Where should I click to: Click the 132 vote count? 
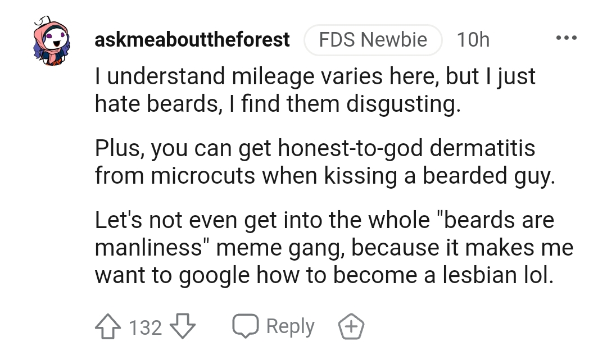[145, 327]
